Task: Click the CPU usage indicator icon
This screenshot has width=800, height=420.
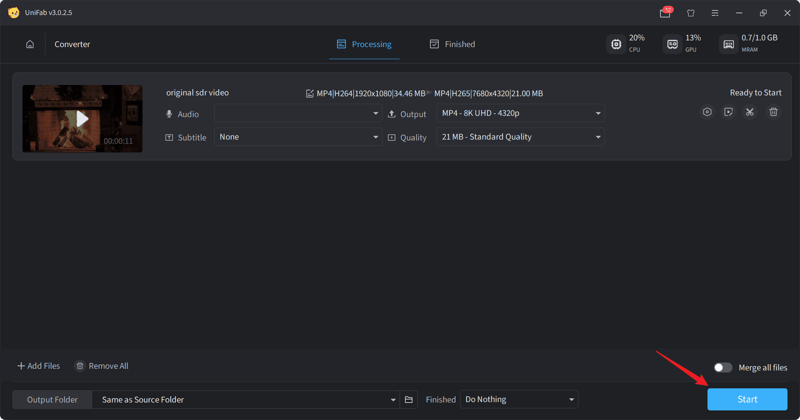Action: 616,44
